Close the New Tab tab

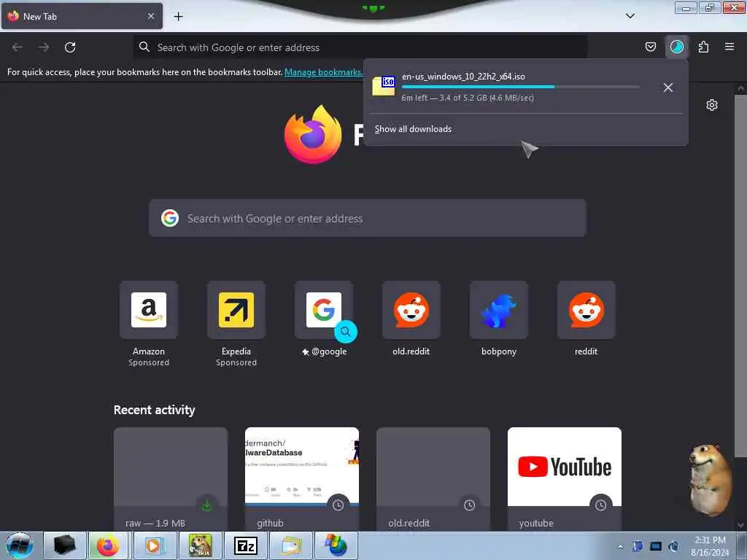tap(151, 16)
